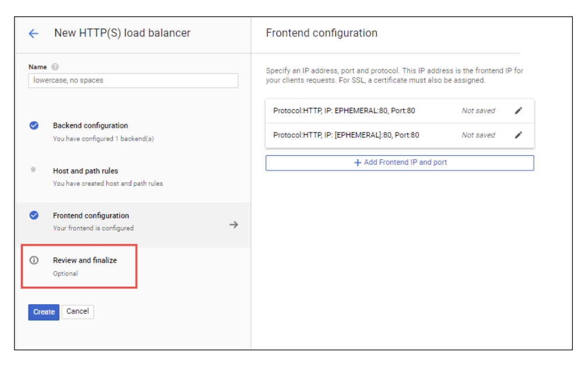Click the right arrow in Frontend configuration row

tap(233, 225)
